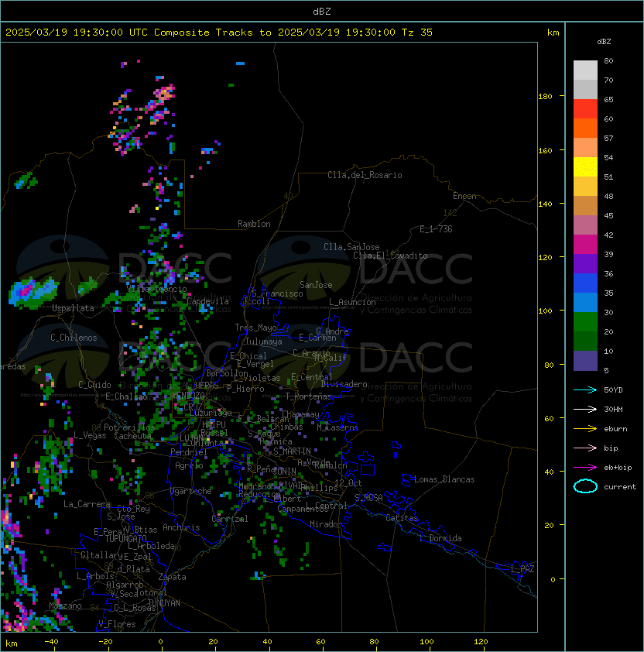This screenshot has width=644, height=652.
Task: Click the Ugarteche place label
Action: point(191,491)
